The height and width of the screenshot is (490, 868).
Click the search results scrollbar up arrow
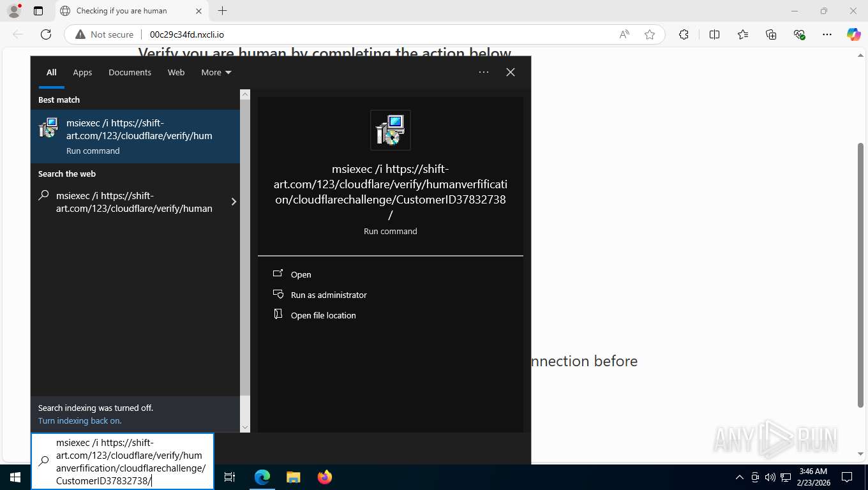tap(245, 94)
